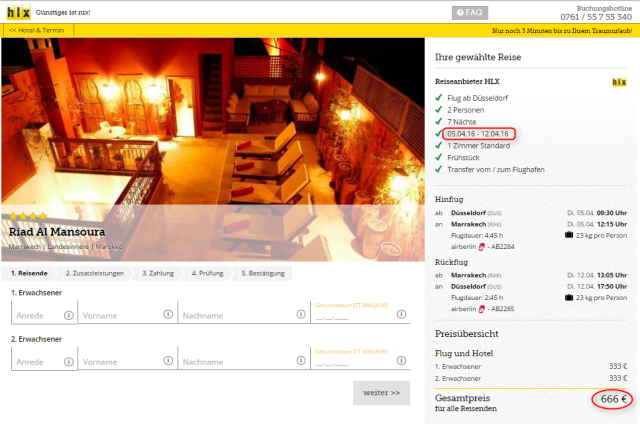Image resolution: width=640 pixels, height=431 pixels.
Task: Click hotel name 'Riad Al Mansoura'
Action: click(57, 232)
